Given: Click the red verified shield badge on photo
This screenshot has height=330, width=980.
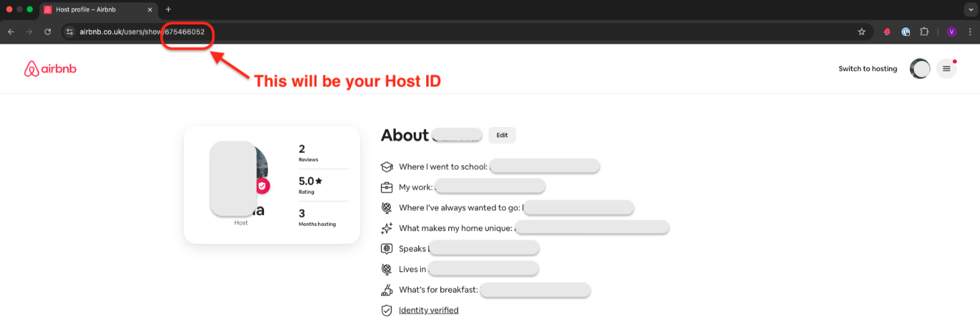Looking at the screenshot, I should coord(262,186).
